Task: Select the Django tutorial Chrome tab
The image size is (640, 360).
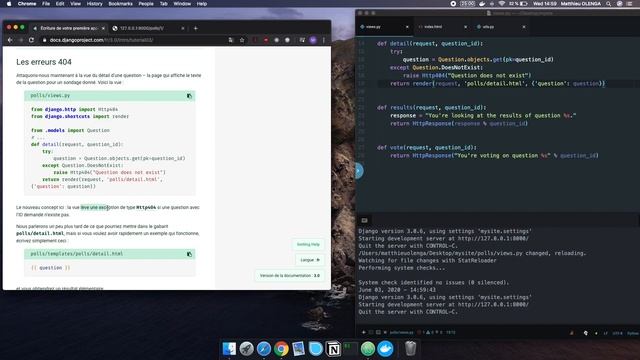Action: pyautogui.click(x=68, y=28)
